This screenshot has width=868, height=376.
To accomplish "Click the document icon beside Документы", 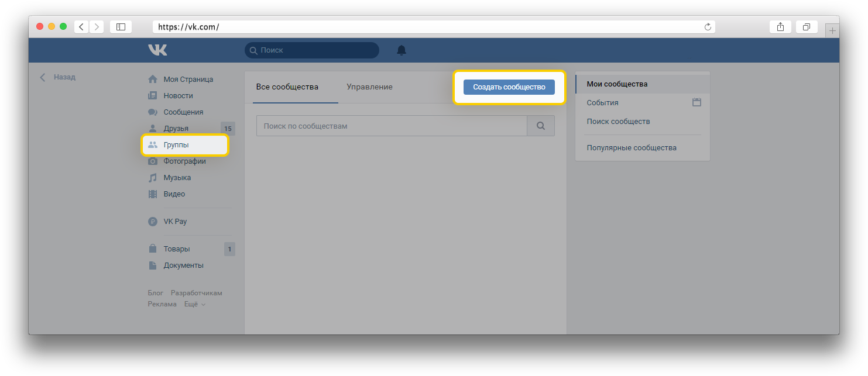I will tap(153, 265).
